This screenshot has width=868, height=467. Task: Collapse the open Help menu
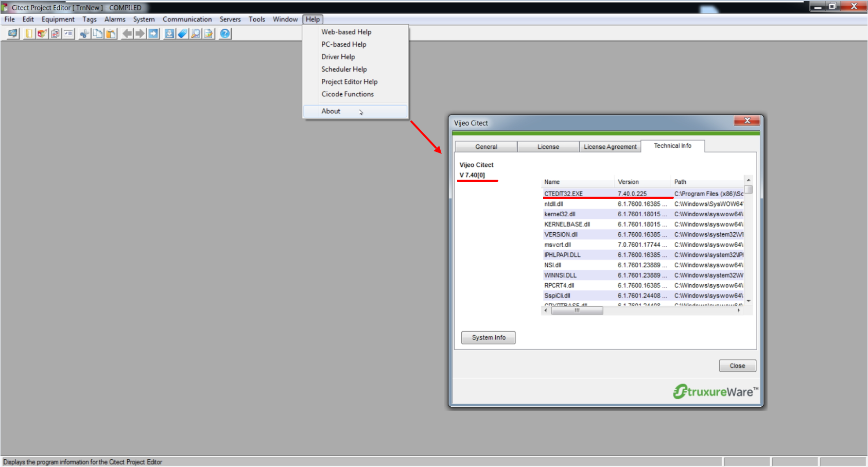313,19
